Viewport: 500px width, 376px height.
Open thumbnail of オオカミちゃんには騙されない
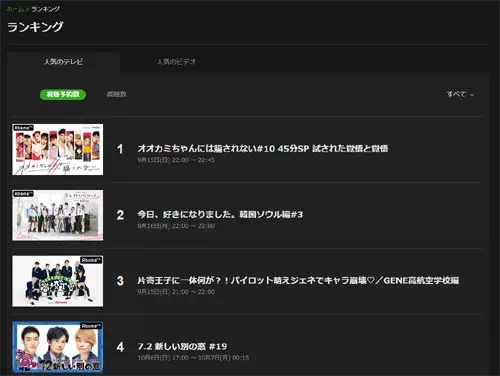click(x=58, y=150)
